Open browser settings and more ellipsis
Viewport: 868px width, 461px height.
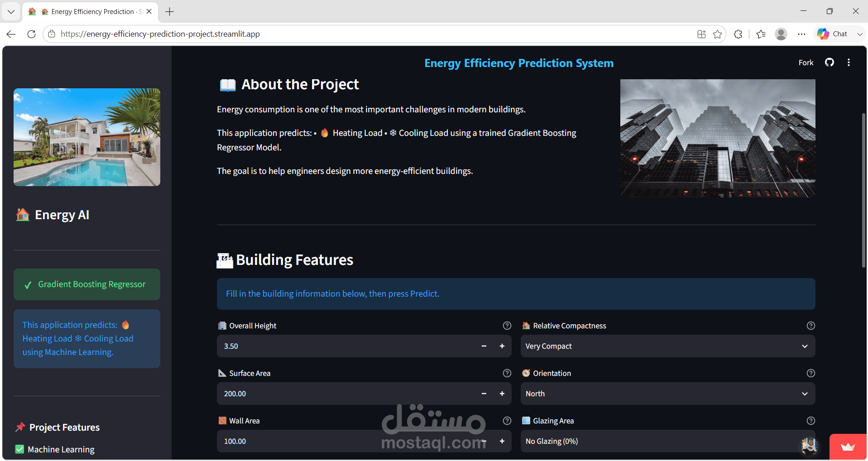(x=801, y=34)
